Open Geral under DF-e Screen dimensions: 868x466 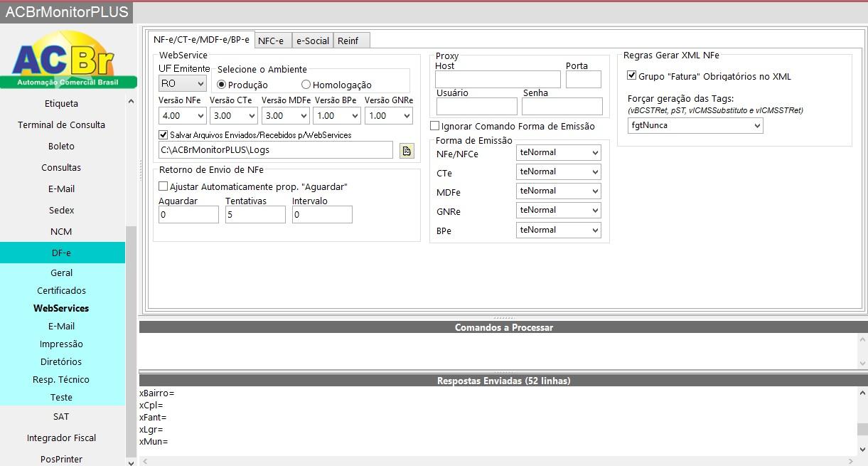point(62,272)
